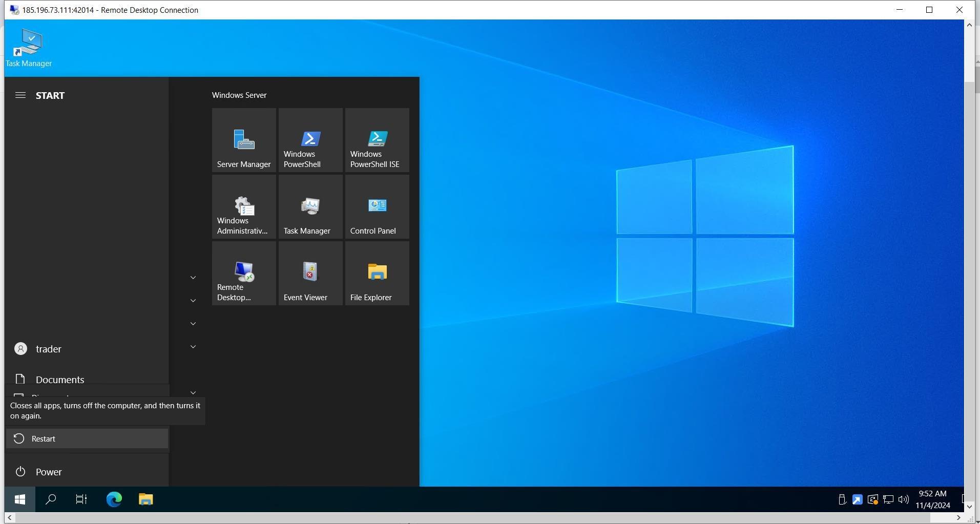Image resolution: width=980 pixels, height=524 pixels.
Task: Click the Remote Desktop Connection title bar icon
Action: point(14,10)
